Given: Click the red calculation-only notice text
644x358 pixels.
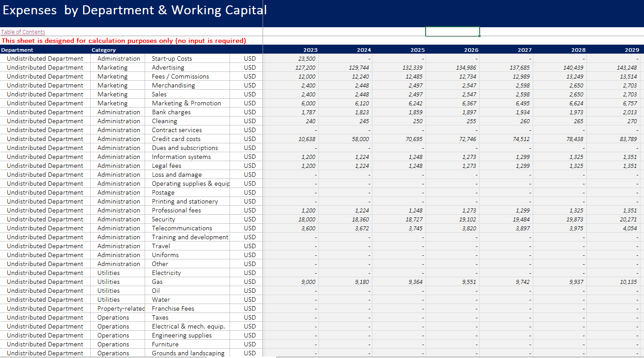Looking at the screenshot, I should click(x=124, y=41).
